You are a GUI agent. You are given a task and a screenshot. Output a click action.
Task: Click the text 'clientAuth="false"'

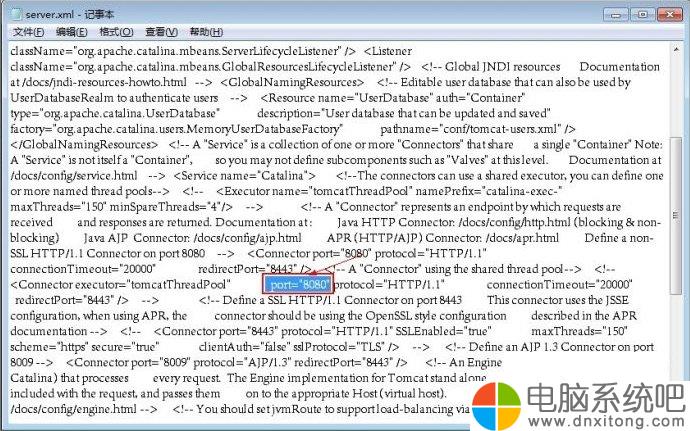[x=244, y=347]
